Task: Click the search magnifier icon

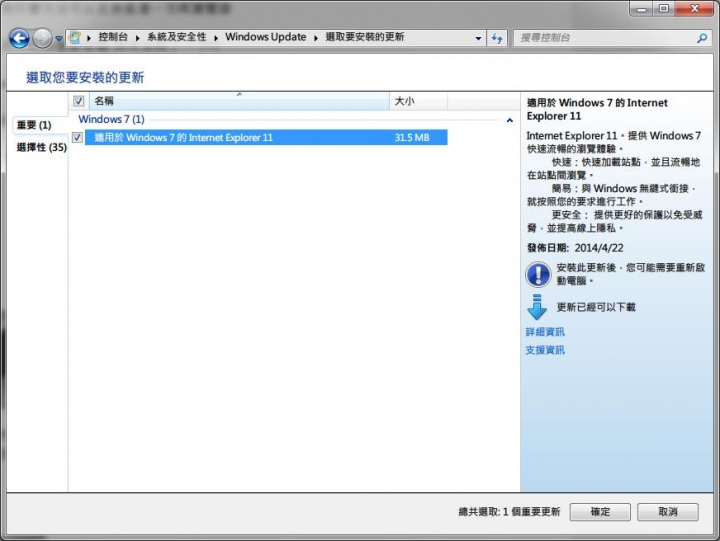Action: coord(702,38)
